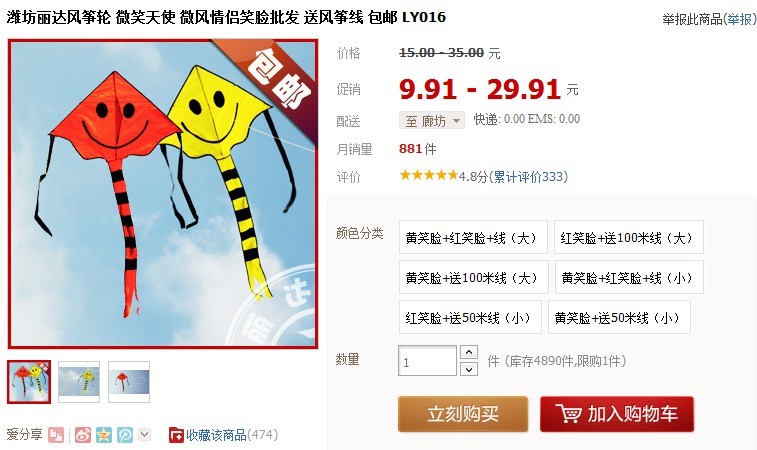This screenshot has width=757, height=450.
Task: Choose the 红笑脸+送50米线（小） variant
Action: tap(470, 317)
